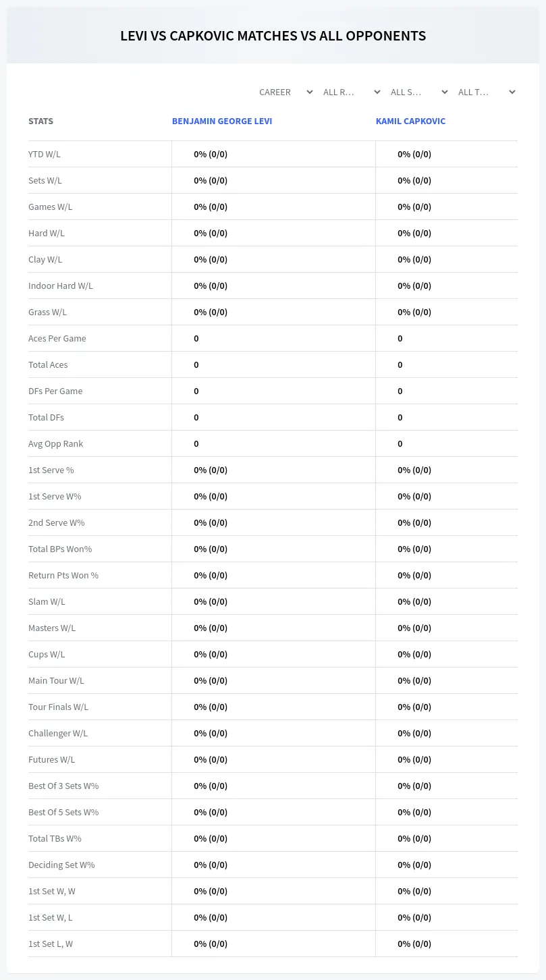
Task: Click Levi's 1st Serve % value
Action: pyautogui.click(x=211, y=470)
